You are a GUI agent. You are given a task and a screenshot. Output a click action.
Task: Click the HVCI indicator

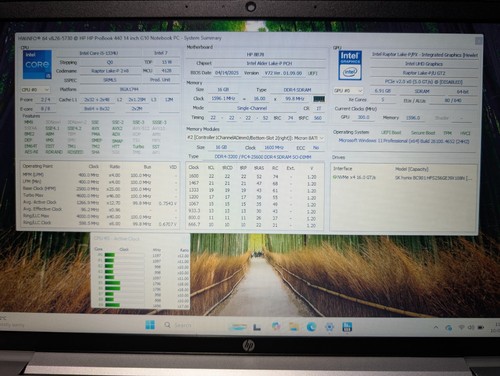click(x=465, y=133)
